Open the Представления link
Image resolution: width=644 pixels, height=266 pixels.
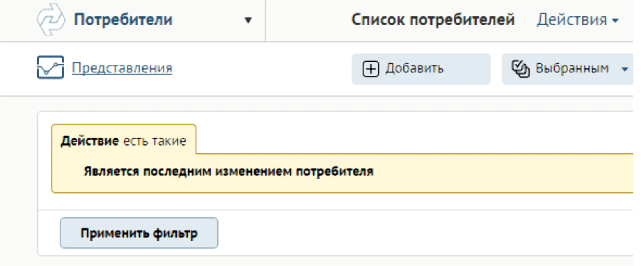[122, 68]
